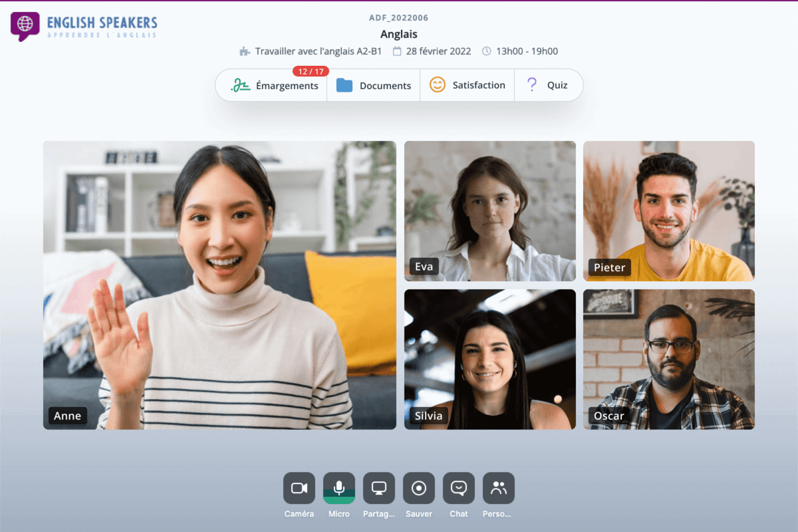This screenshot has width=798, height=532.
Task: Open the Personnes participants list
Action: (x=498, y=487)
